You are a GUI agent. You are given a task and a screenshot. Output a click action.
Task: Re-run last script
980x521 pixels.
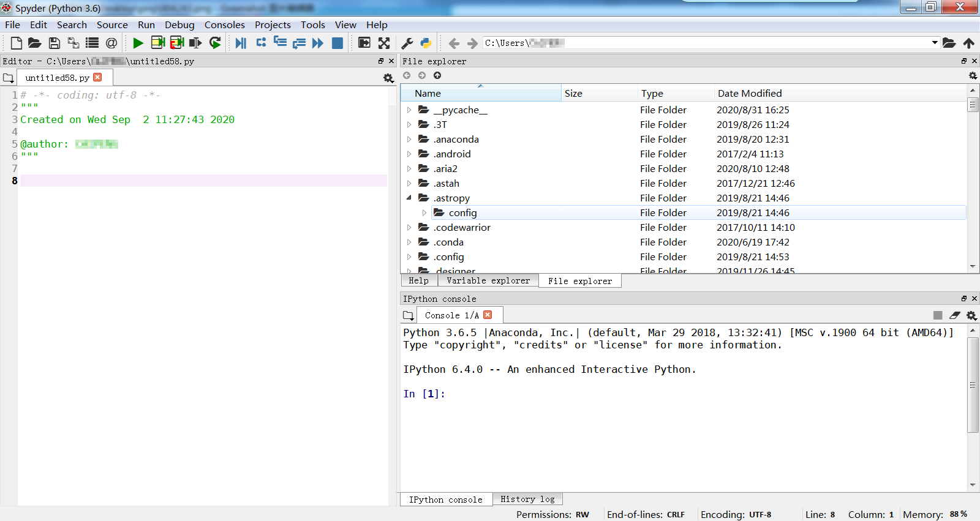click(215, 43)
